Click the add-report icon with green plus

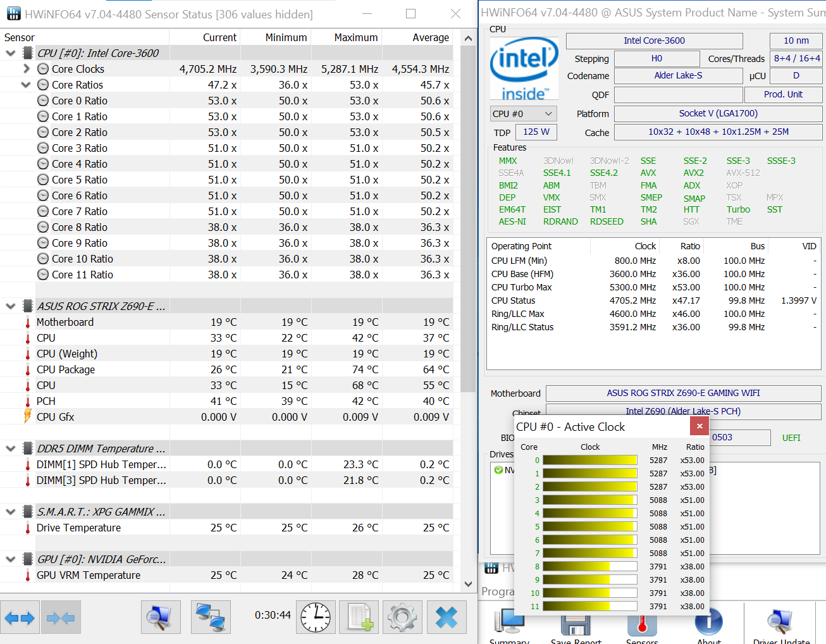click(x=359, y=617)
